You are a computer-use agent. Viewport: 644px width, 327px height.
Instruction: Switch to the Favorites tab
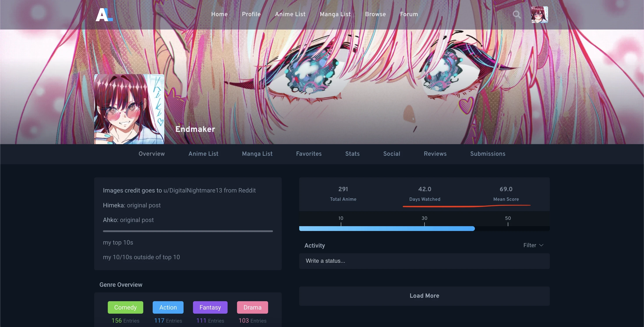coord(309,154)
